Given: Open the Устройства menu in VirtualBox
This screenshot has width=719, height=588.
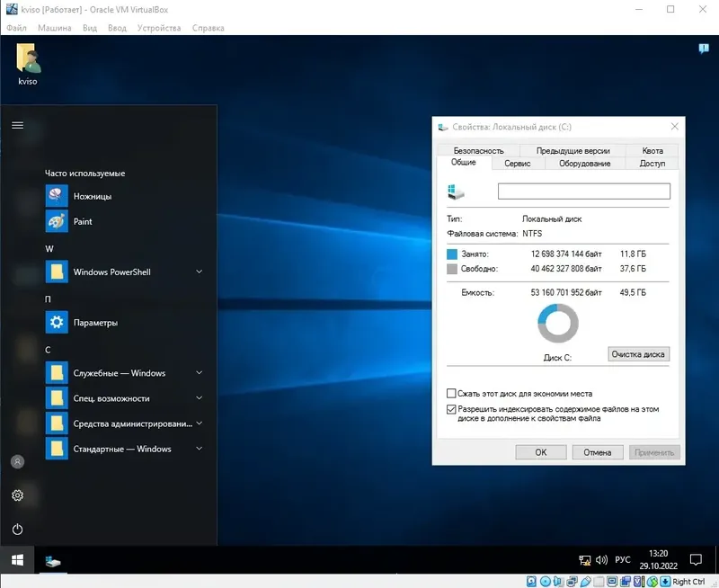Looking at the screenshot, I should tap(159, 27).
